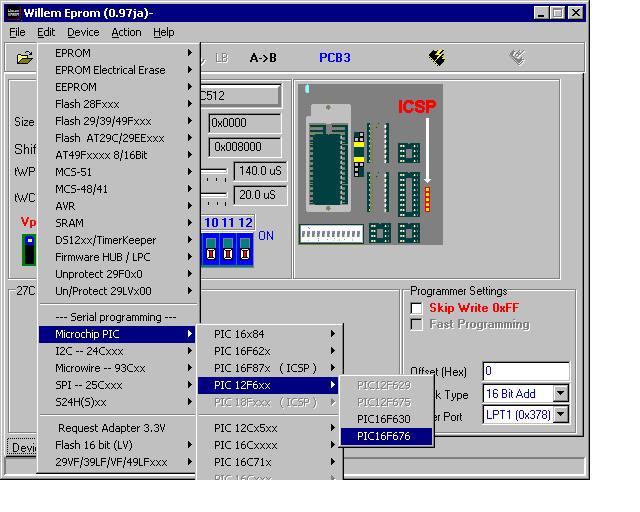The height and width of the screenshot is (512, 640).
Task: Click the grayed-out chip icon in toolbar
Action: 517,58
